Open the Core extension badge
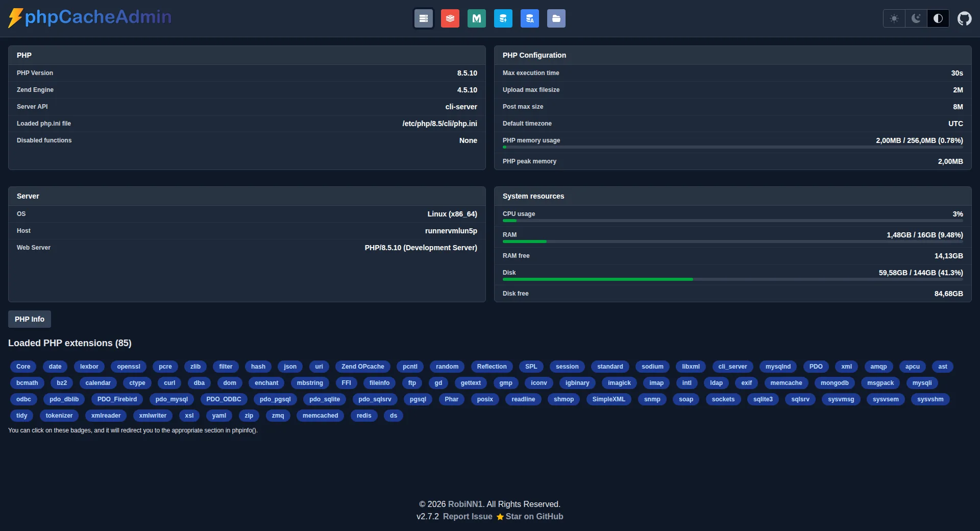 (x=23, y=367)
